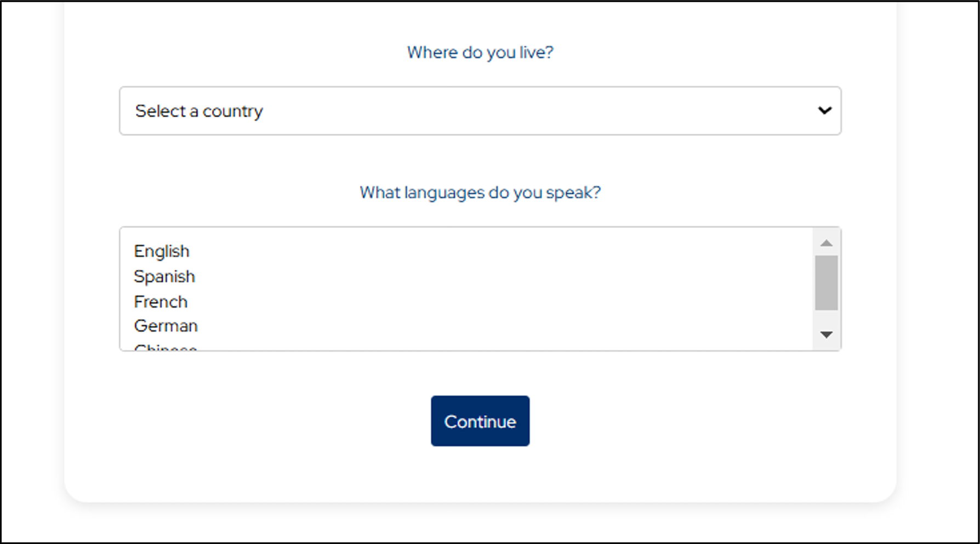980x544 pixels.
Task: Click the chevron arrow in country field
Action: (825, 111)
